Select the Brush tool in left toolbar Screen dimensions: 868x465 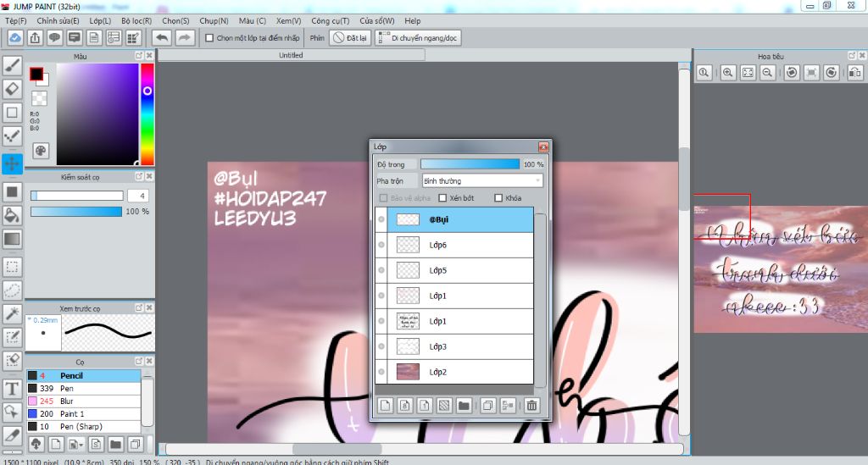[12, 65]
